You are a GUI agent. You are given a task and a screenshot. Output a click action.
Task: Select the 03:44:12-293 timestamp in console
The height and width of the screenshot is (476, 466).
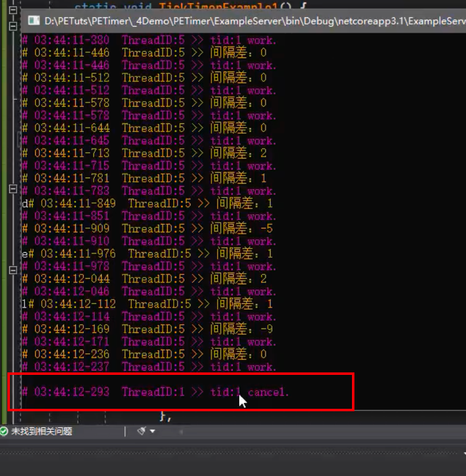click(x=72, y=392)
